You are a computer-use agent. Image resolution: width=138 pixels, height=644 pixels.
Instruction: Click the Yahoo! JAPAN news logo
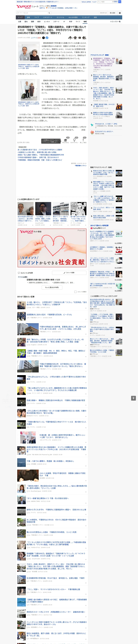pyautogui.click(x=27, y=7)
